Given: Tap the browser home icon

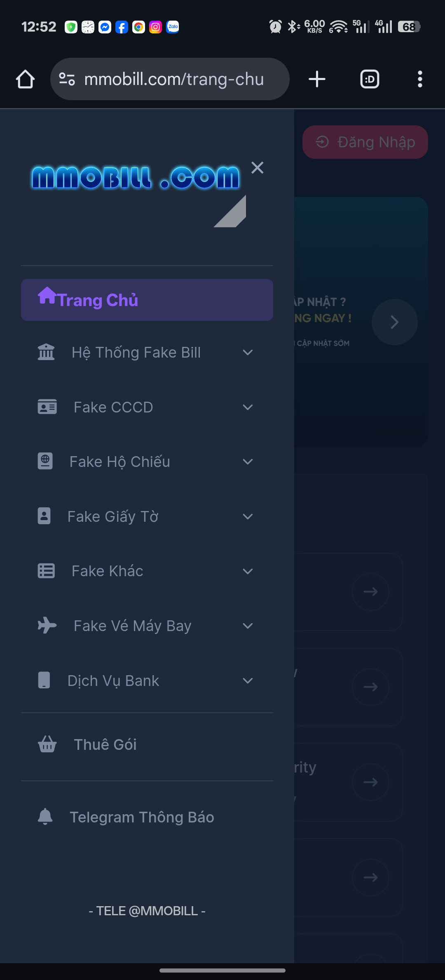Looking at the screenshot, I should point(25,79).
